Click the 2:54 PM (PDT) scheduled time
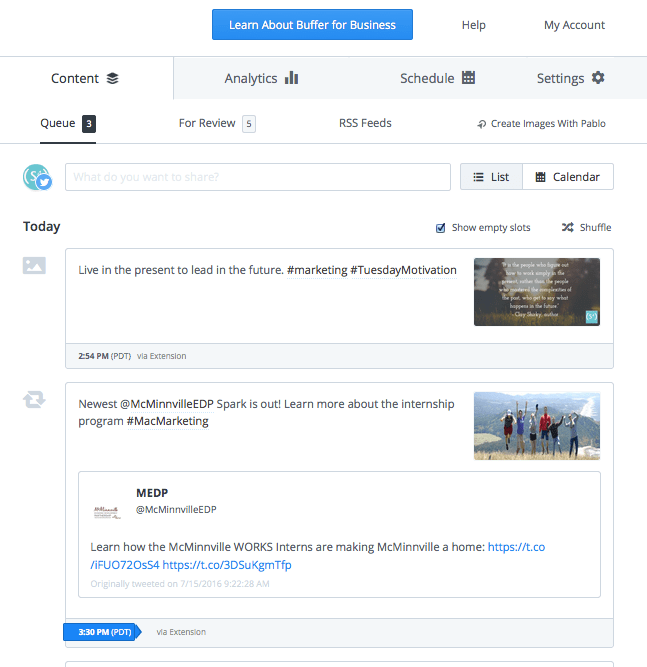 tap(105, 356)
